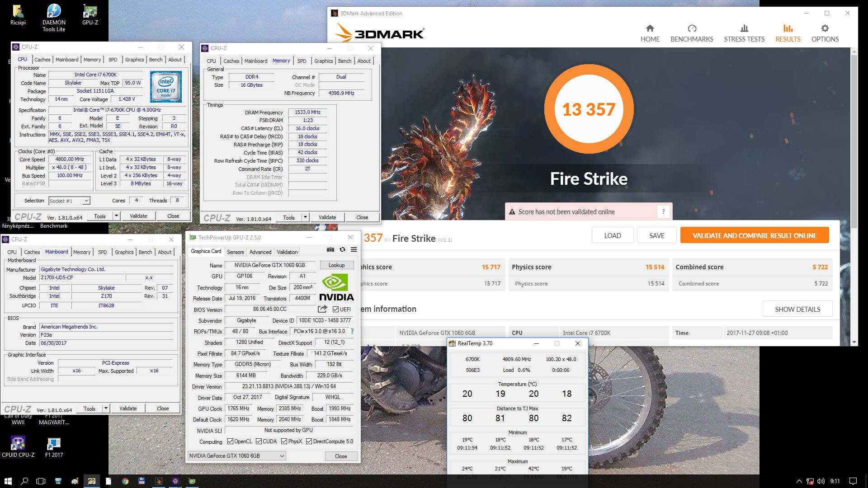The width and height of the screenshot is (868, 488).
Task: Toggle the UEFI checkbox
Action: [335, 310]
